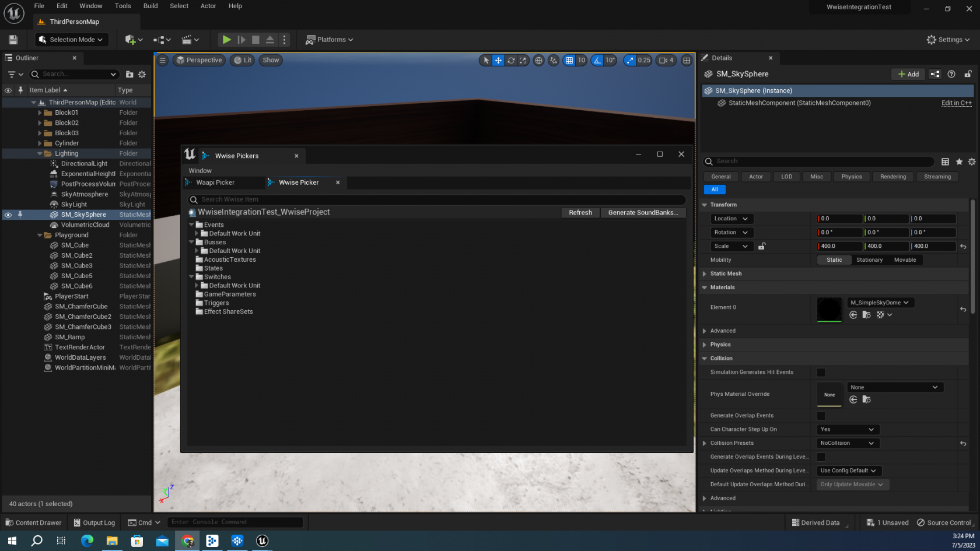
Task: Lock the Details panel selection
Action: pos(968,74)
